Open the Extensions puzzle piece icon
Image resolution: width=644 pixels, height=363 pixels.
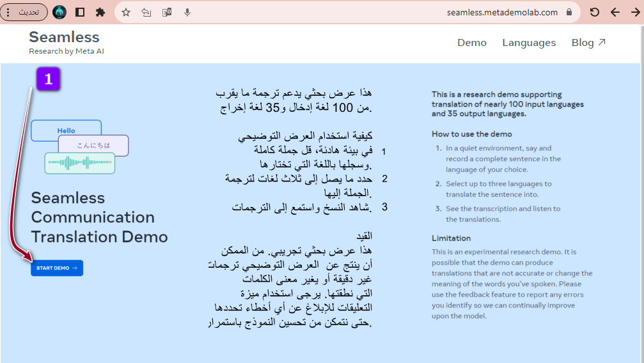[x=100, y=12]
